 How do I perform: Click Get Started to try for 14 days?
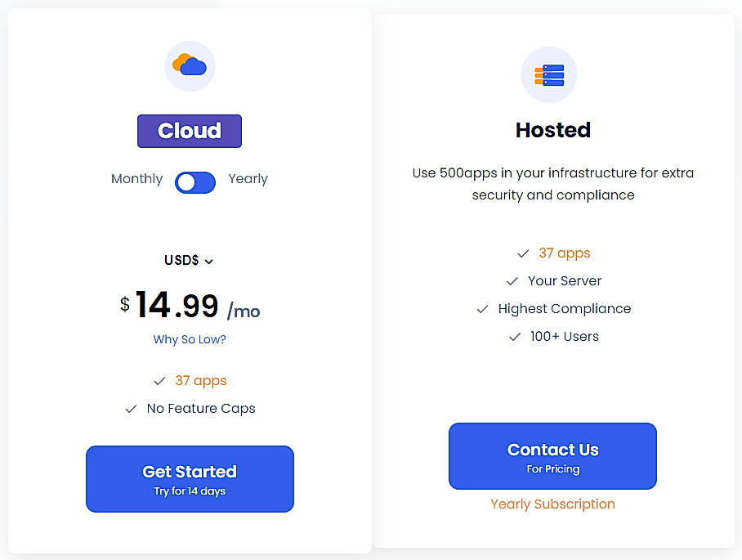190,479
